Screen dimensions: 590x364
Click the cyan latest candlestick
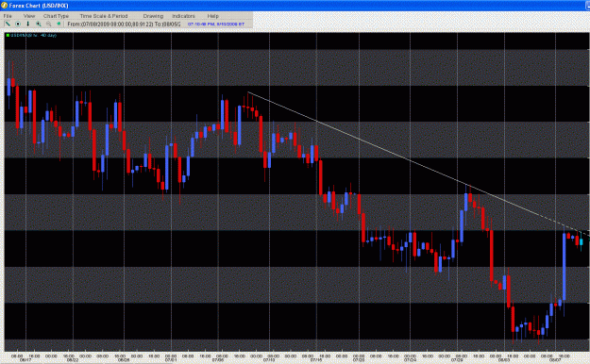pos(582,241)
